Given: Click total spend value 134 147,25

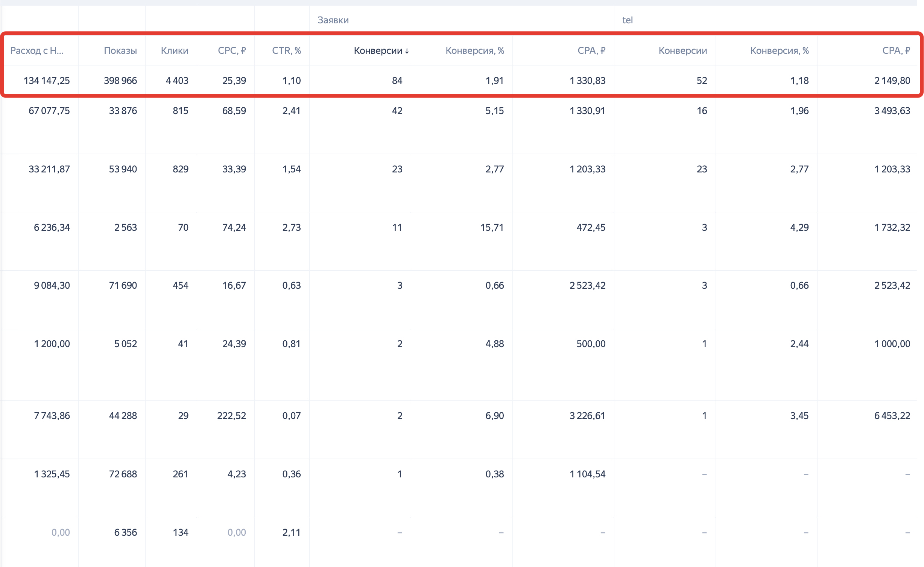Looking at the screenshot, I should click(47, 81).
